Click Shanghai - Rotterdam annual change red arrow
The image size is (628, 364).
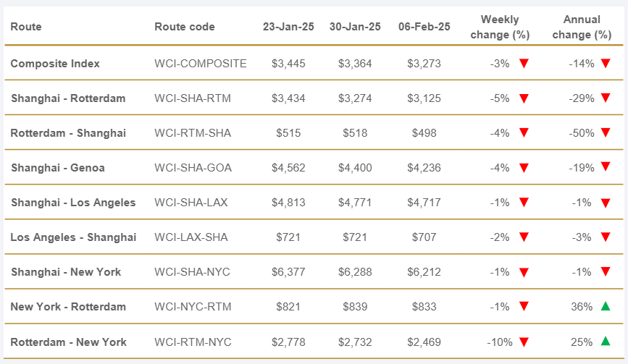coord(606,98)
